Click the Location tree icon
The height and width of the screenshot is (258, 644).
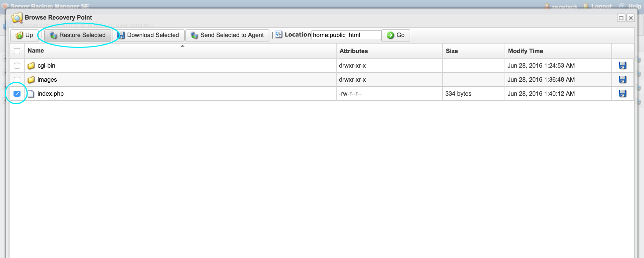(x=278, y=35)
